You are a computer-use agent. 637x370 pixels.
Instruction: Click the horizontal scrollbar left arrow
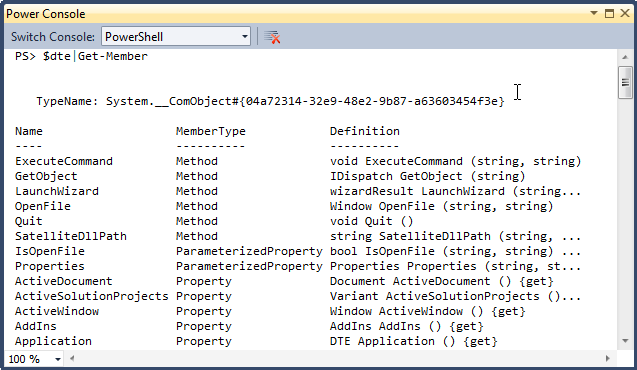pyautogui.click(x=72, y=359)
